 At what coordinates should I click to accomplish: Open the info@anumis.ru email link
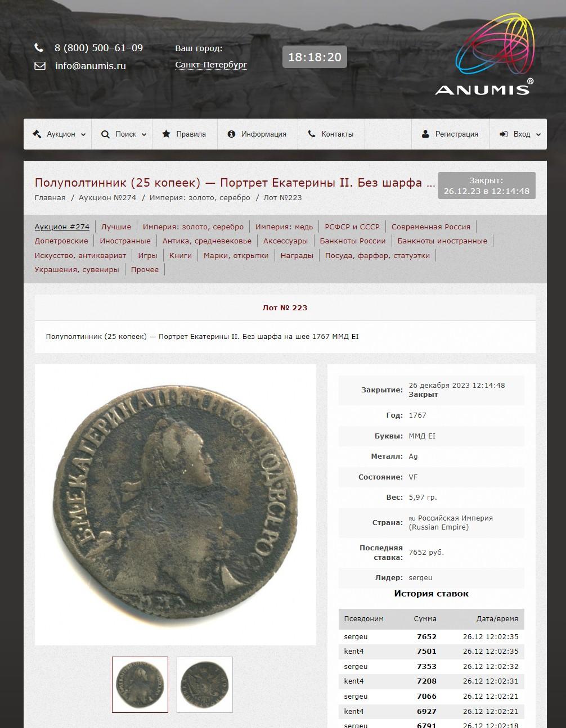pyautogui.click(x=91, y=66)
